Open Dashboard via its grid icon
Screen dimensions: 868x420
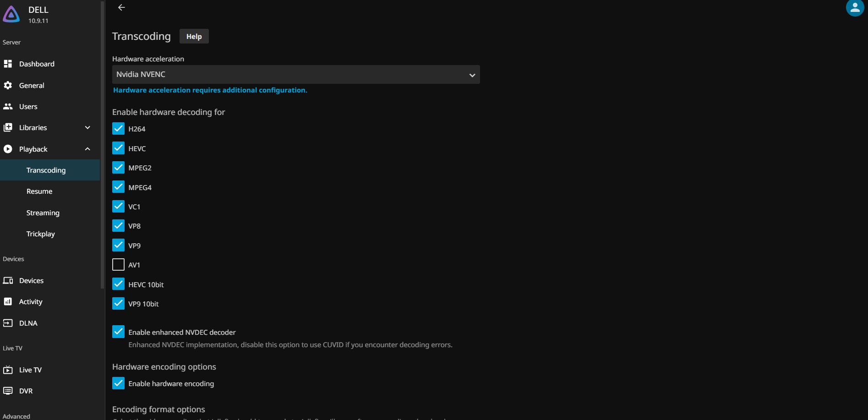[x=8, y=64]
